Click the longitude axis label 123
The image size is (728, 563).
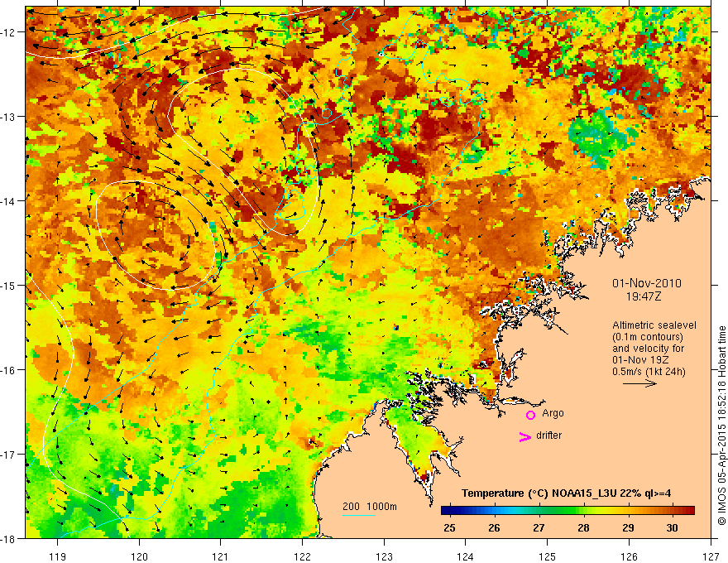pyautogui.click(x=384, y=556)
